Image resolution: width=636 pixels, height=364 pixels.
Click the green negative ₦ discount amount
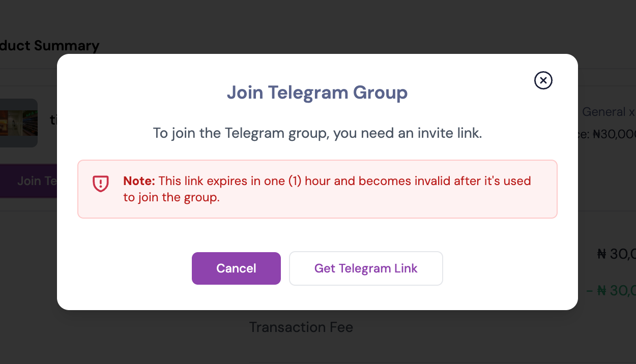tap(611, 290)
